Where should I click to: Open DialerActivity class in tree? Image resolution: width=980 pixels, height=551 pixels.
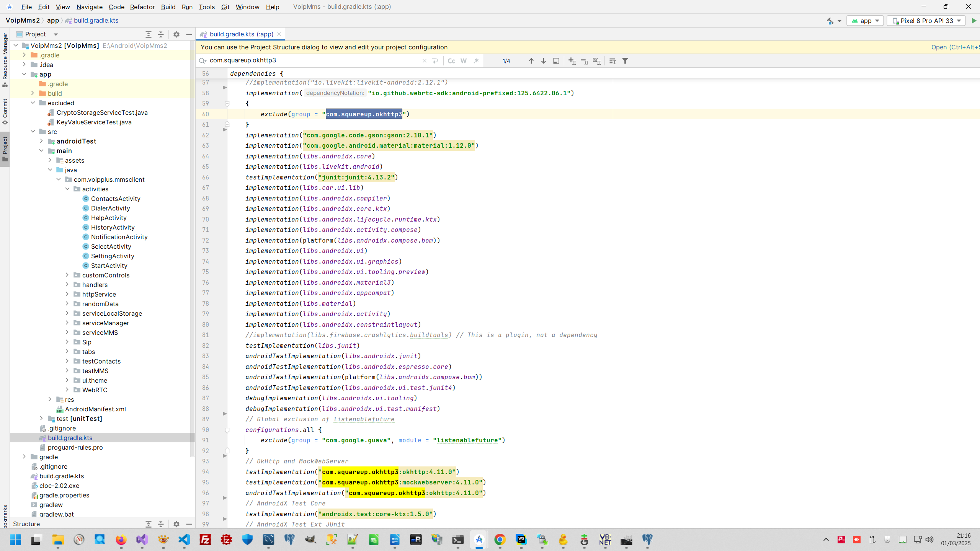[110, 208]
